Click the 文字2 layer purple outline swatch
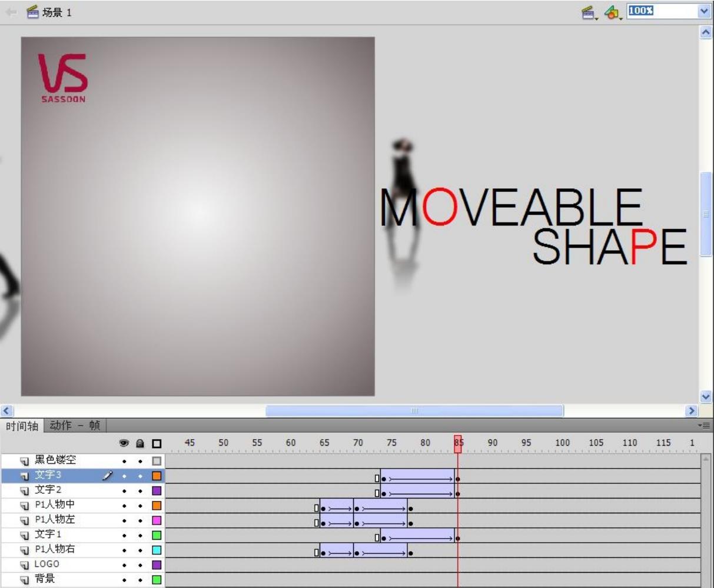 157,490
